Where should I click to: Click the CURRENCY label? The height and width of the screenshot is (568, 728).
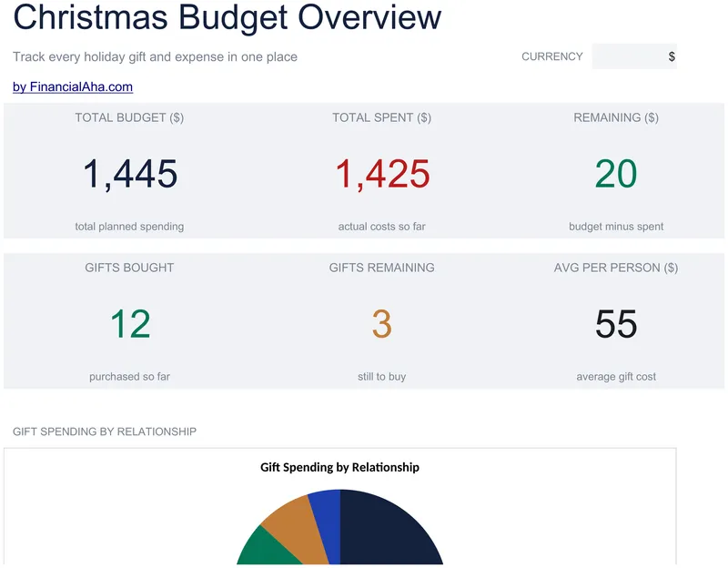552,56
